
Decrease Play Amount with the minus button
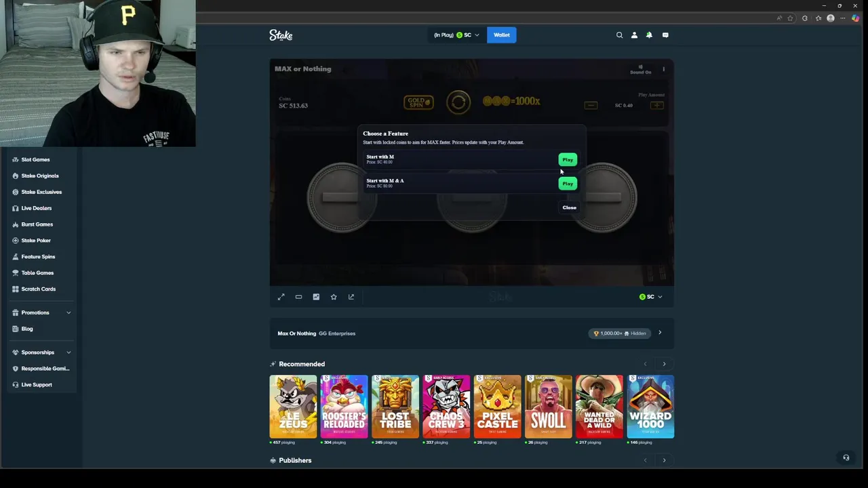pyautogui.click(x=591, y=105)
